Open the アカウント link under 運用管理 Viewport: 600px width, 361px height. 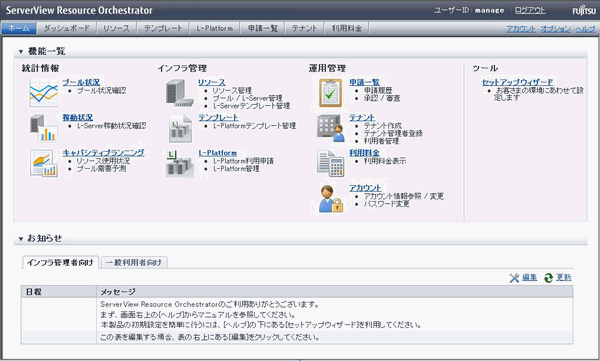pos(365,188)
